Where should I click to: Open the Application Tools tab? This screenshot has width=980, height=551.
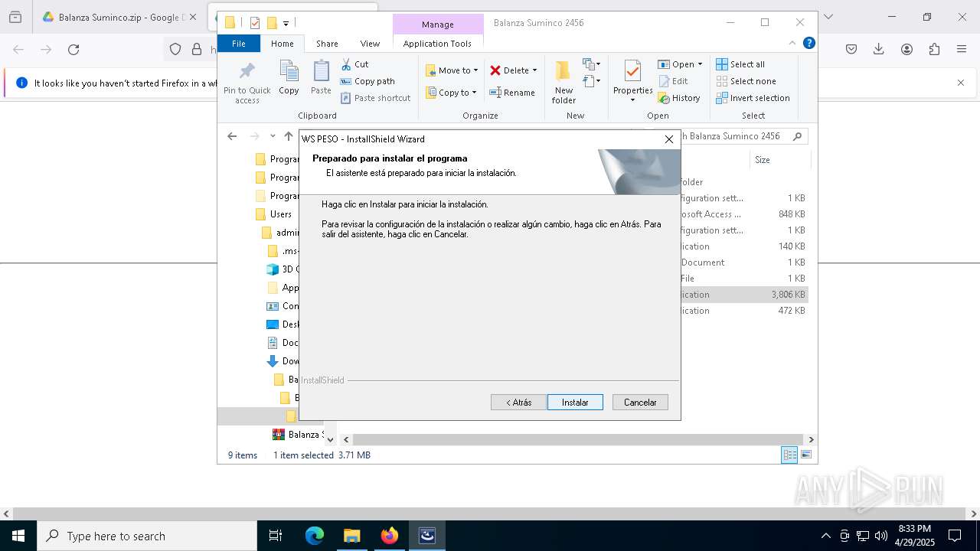click(x=437, y=44)
